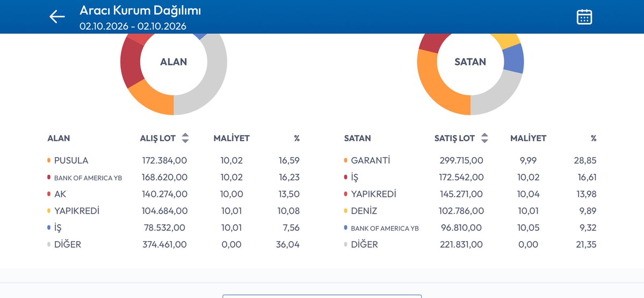Image resolution: width=644 pixels, height=298 pixels.
Task: Select the GARANTİ seller row
Action: click(471, 160)
